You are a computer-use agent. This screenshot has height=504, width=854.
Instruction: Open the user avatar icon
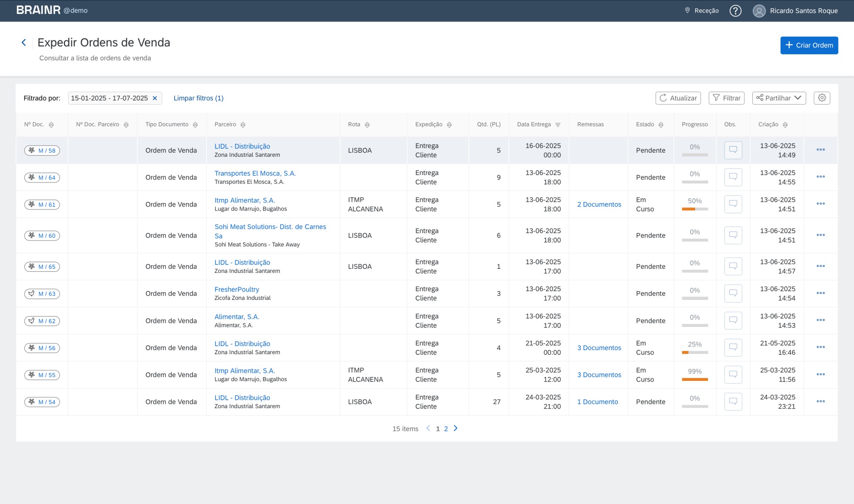pyautogui.click(x=759, y=11)
